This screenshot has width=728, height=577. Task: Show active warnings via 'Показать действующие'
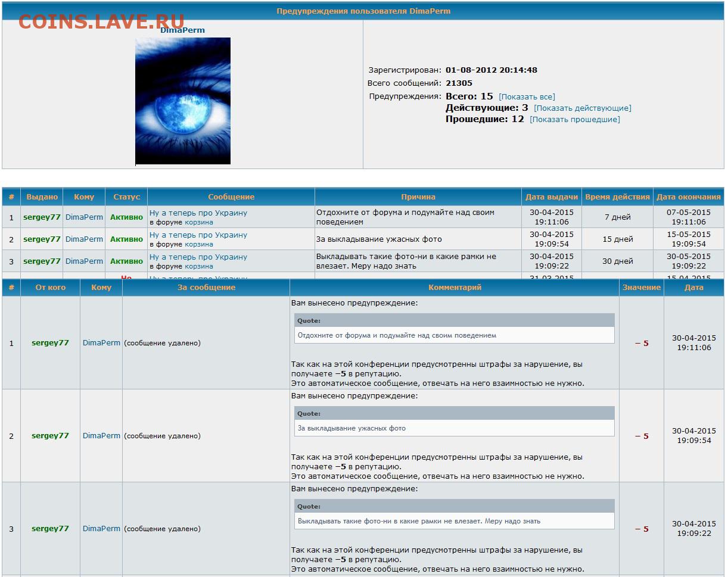pos(582,108)
